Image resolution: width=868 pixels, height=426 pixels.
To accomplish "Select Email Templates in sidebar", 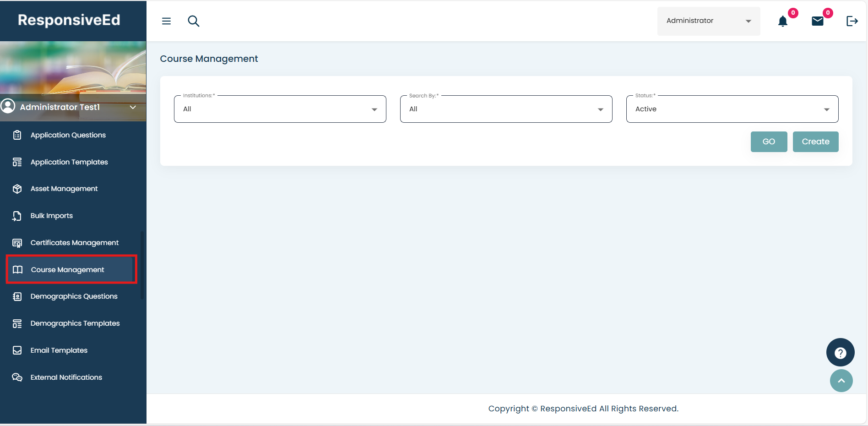I will 59,350.
